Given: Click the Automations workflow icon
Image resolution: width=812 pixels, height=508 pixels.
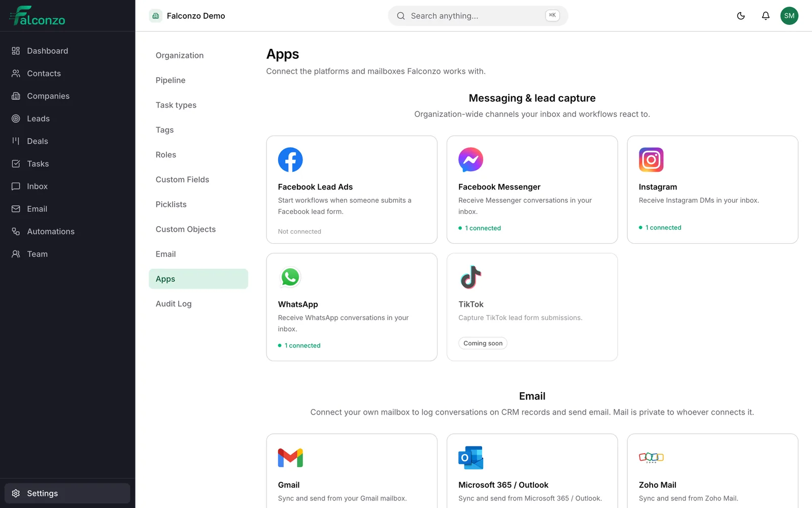Looking at the screenshot, I should point(16,232).
